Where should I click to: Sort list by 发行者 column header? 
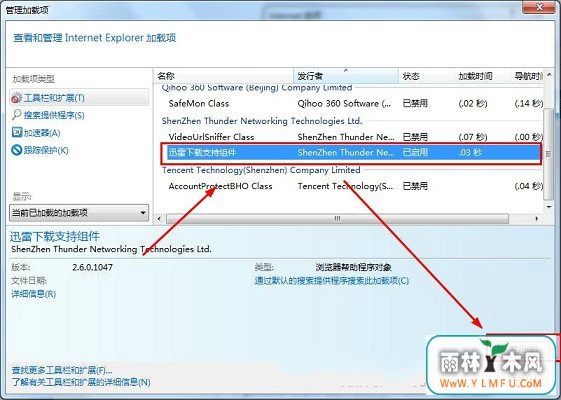coord(346,76)
